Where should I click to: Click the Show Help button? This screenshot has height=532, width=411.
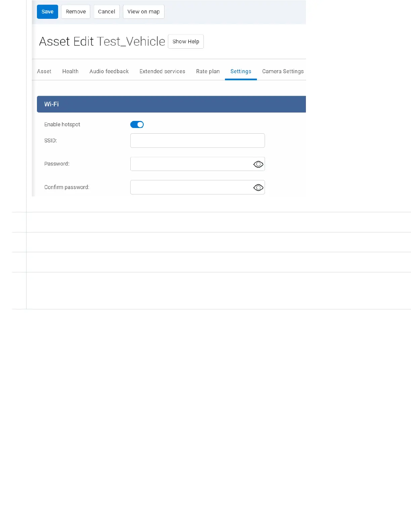186,42
